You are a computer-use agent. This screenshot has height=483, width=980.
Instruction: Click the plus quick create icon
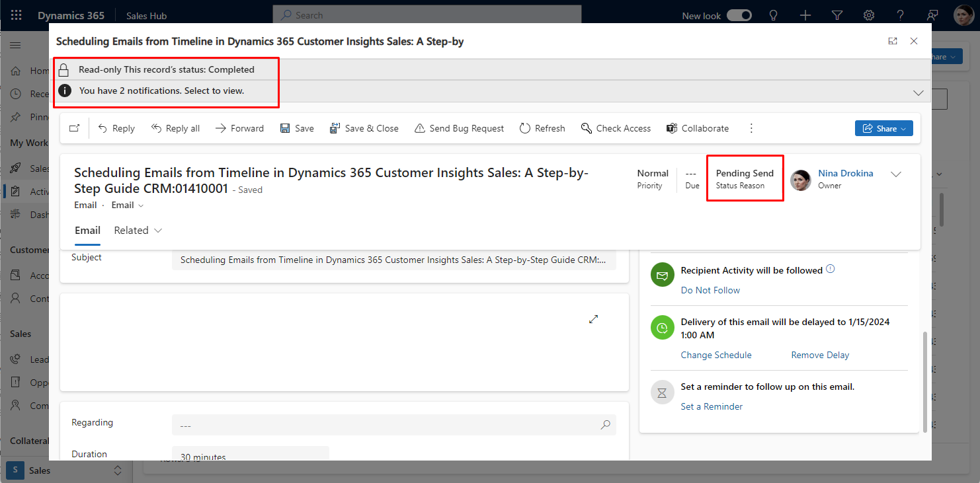(x=805, y=15)
